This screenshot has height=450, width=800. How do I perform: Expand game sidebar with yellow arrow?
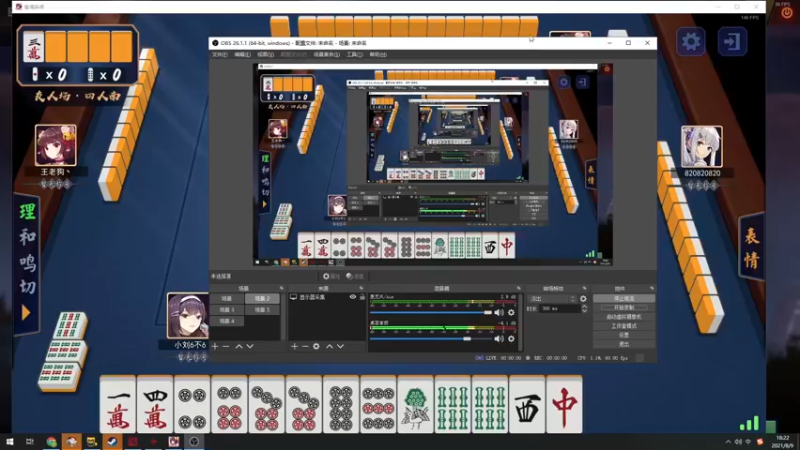click(x=26, y=312)
